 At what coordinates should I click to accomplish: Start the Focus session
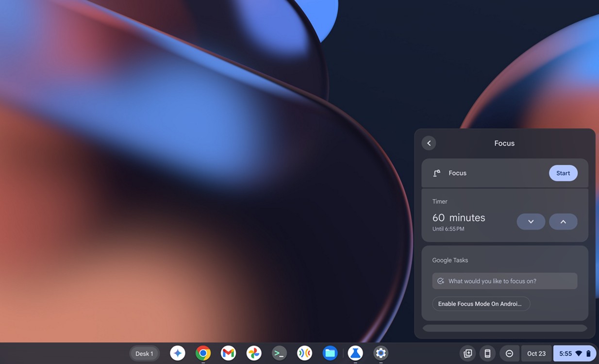(x=563, y=173)
